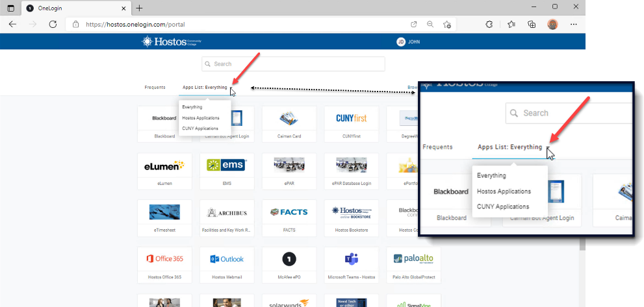Image resolution: width=644 pixels, height=307 pixels.
Task: Click the zoom out magnifier in address bar
Action: click(x=430, y=24)
